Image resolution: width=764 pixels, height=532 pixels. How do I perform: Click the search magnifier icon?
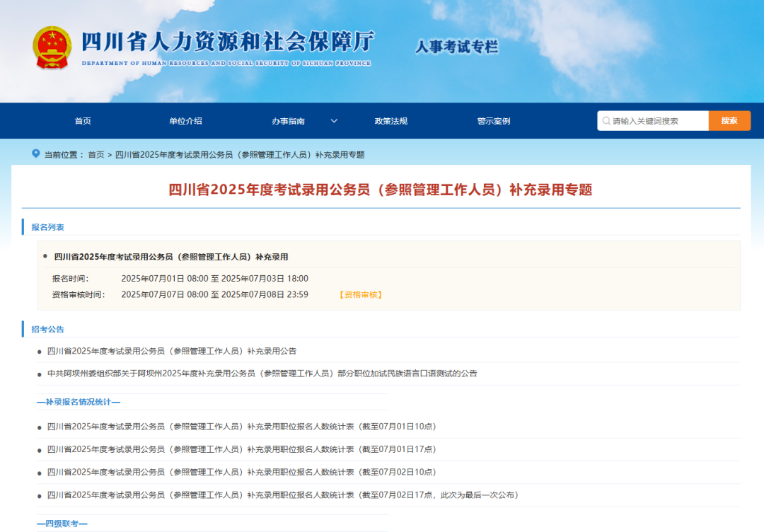click(606, 121)
